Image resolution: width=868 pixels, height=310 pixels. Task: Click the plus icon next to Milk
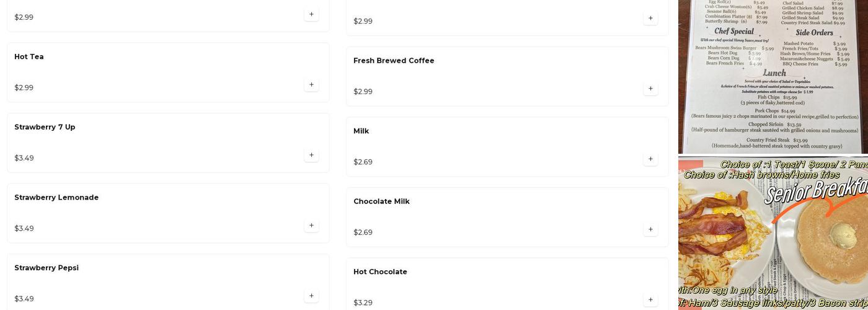point(650,159)
